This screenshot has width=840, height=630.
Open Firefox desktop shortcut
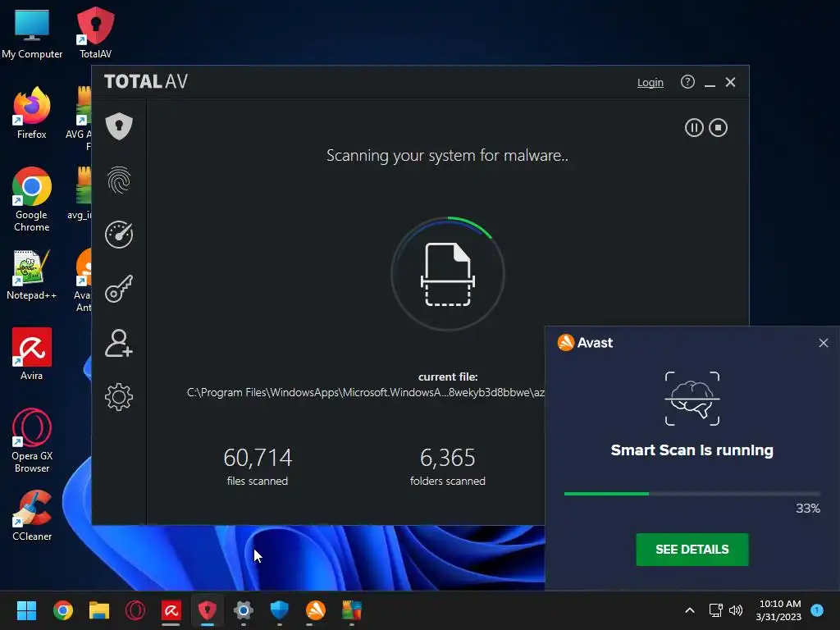pyautogui.click(x=32, y=113)
